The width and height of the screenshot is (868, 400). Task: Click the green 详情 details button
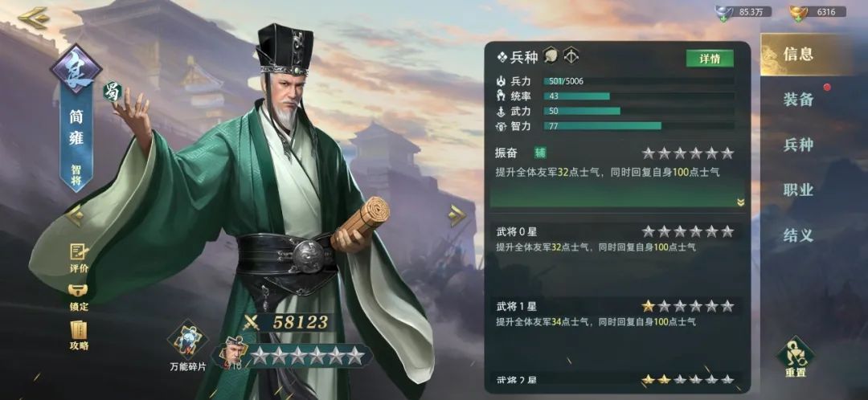(x=710, y=59)
